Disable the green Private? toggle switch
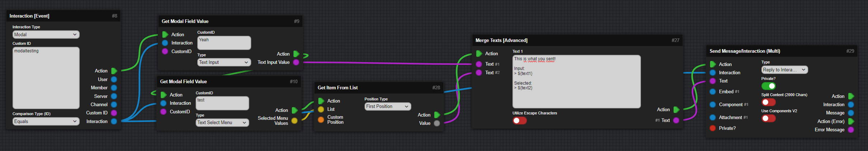This screenshot has height=151, width=868. click(x=768, y=86)
